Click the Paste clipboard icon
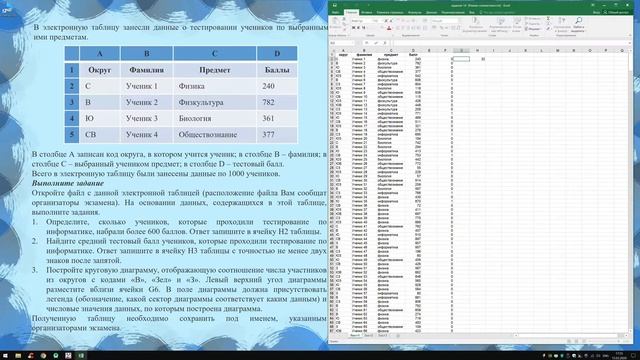 pyautogui.click(x=335, y=22)
